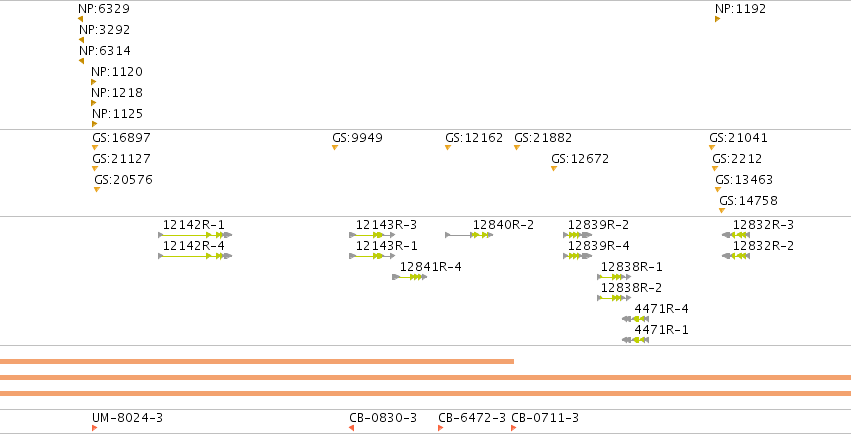Click red arrow under CB-0830-3
851x434 pixels.
(x=351, y=428)
